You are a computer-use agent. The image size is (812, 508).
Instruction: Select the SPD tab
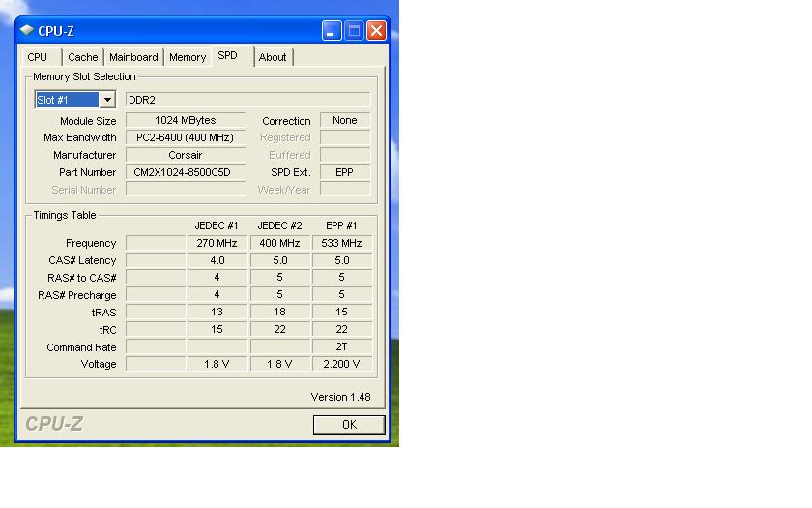point(228,56)
